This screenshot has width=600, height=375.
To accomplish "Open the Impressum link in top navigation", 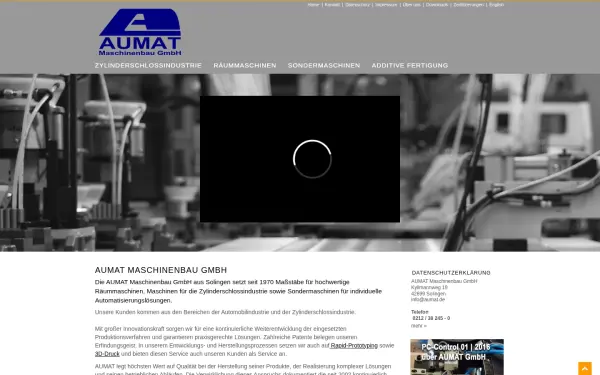I will click(386, 5).
